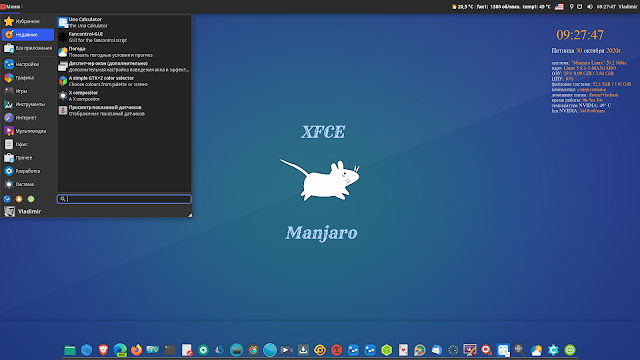The image size is (640, 360).
Task: Open the terminal from the dock
Action: tap(170, 350)
